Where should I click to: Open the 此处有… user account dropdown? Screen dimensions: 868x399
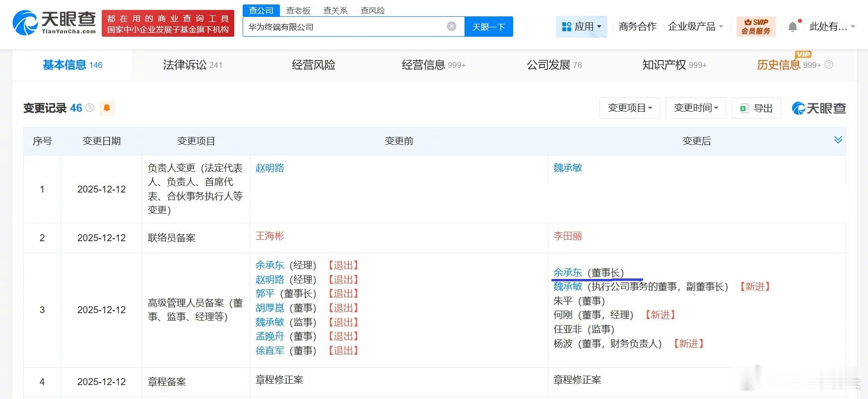(832, 27)
